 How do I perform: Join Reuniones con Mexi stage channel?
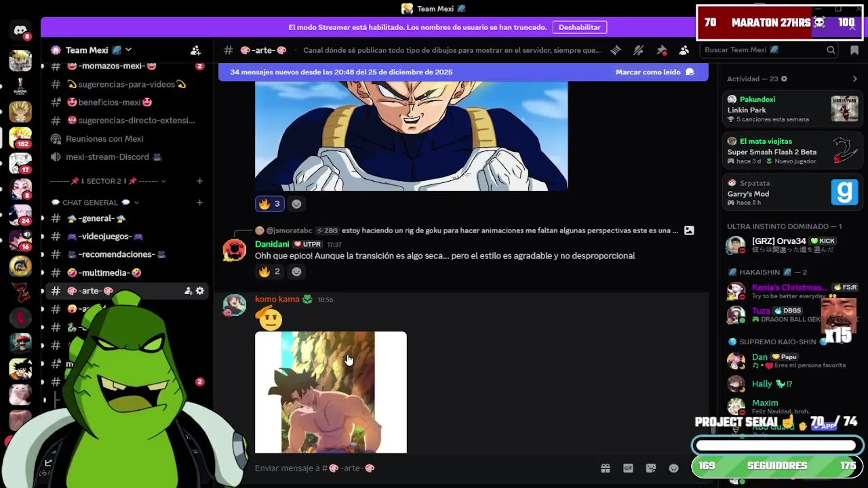click(x=126, y=139)
